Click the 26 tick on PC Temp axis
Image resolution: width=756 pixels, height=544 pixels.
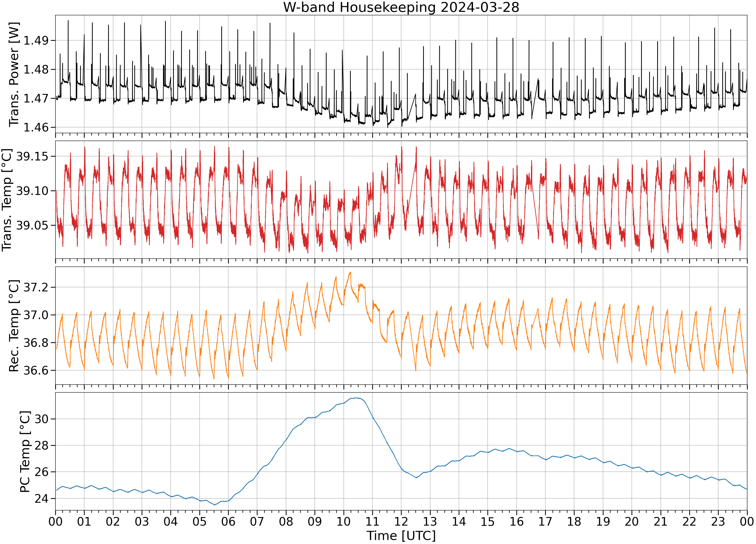(x=41, y=472)
